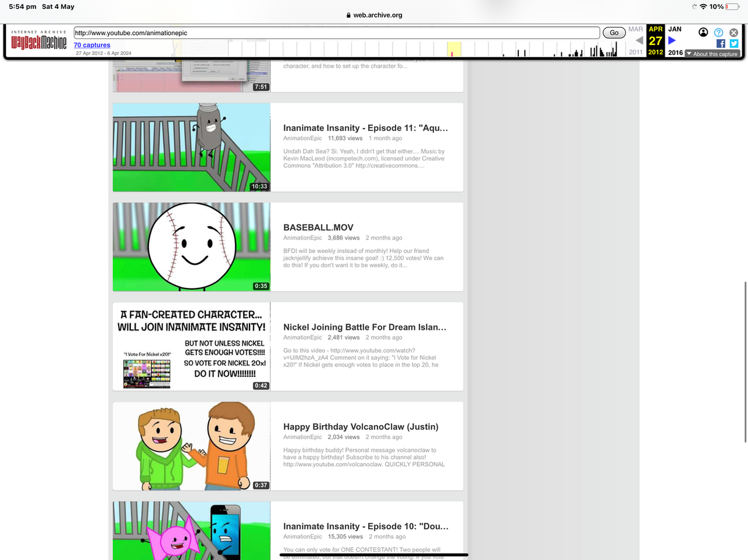This screenshot has width=748, height=560.
Task: Select MAR previous month capture
Action: click(636, 29)
